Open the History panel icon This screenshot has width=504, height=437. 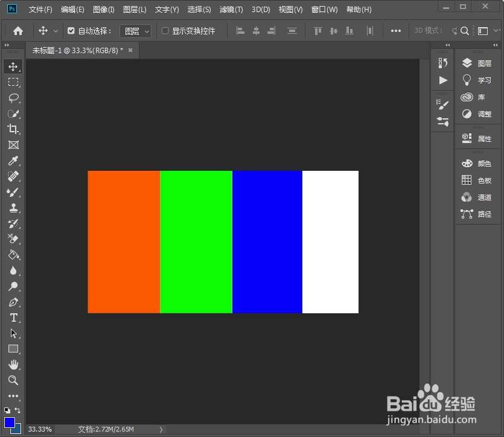pyautogui.click(x=442, y=63)
